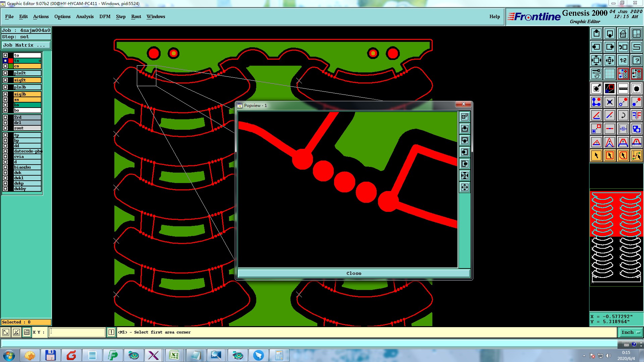Open the Analysis menu
Image resolution: width=644 pixels, height=362 pixels.
click(x=85, y=16)
